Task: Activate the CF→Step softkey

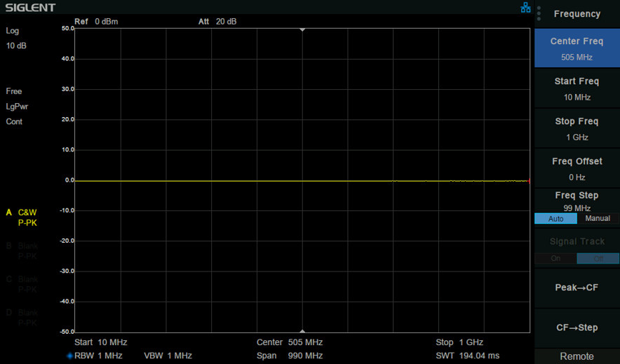Action: (x=577, y=328)
